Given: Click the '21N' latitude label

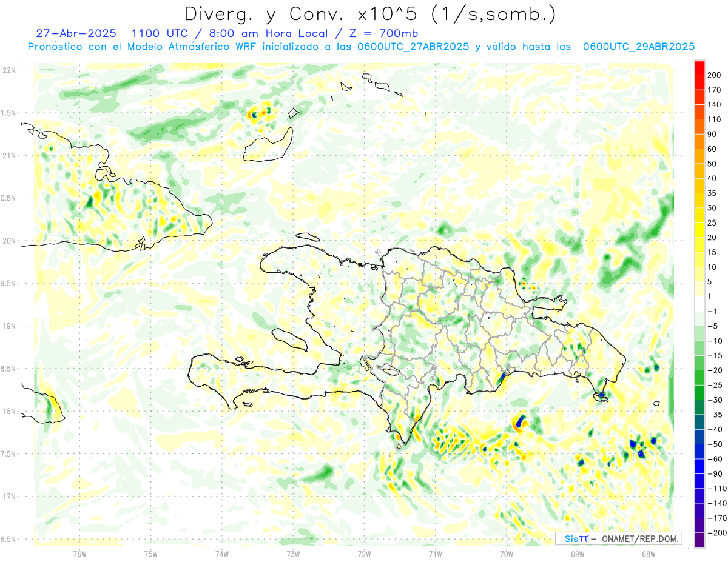Looking at the screenshot, I should [9, 156].
